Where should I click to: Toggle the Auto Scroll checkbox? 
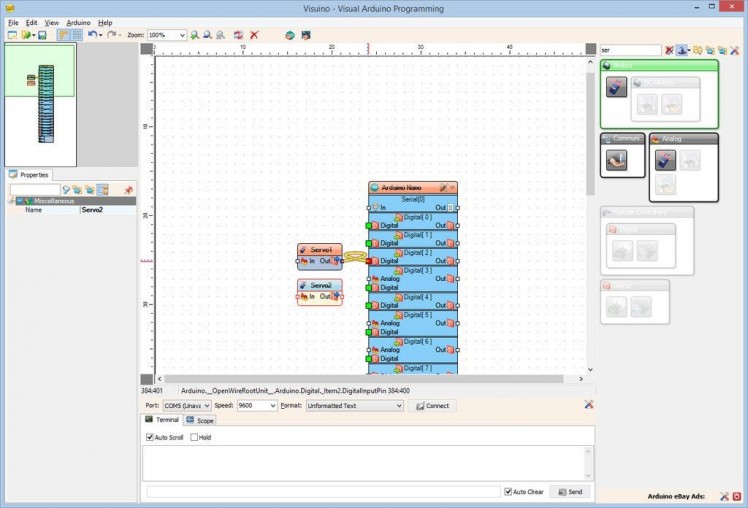point(150,437)
